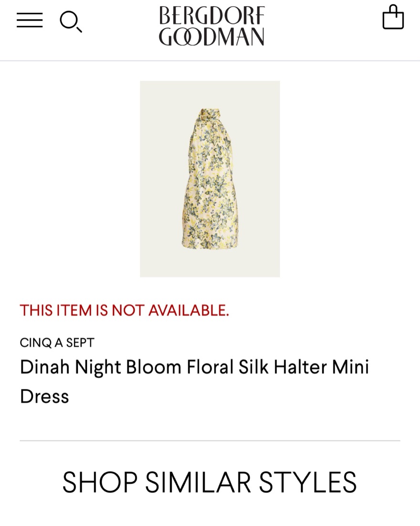Screen dimensions: 420x526
Task: Enlarge the yellow floral dress photo
Action: click(210, 179)
